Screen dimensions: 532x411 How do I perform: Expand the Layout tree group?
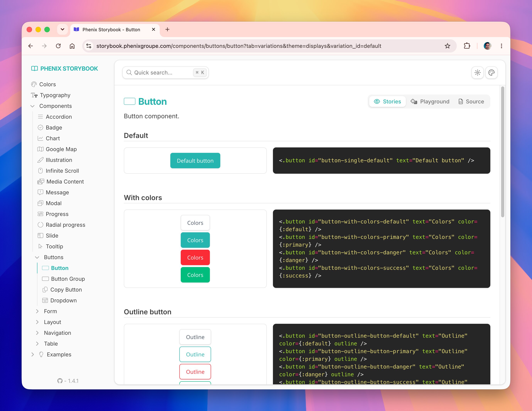[37, 322]
